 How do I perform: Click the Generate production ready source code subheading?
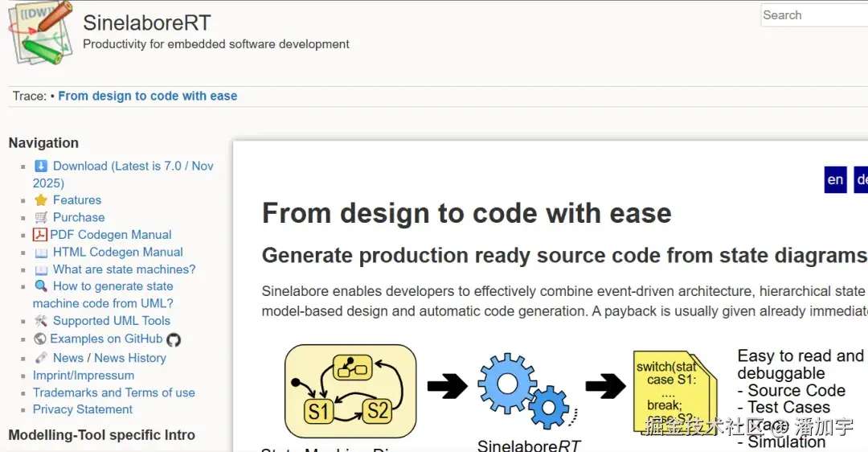click(565, 256)
